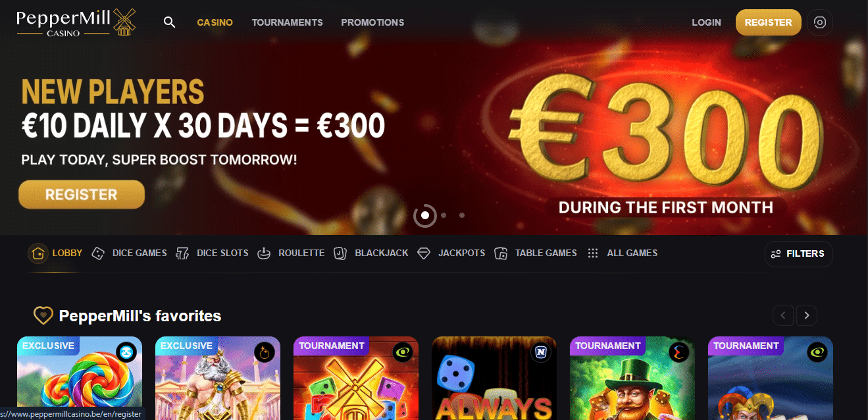This screenshot has height=420, width=868.
Task: Choose the Roulette category icon
Action: click(264, 253)
